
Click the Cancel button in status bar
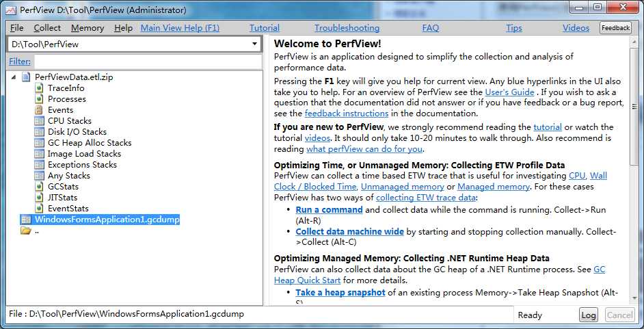click(620, 315)
